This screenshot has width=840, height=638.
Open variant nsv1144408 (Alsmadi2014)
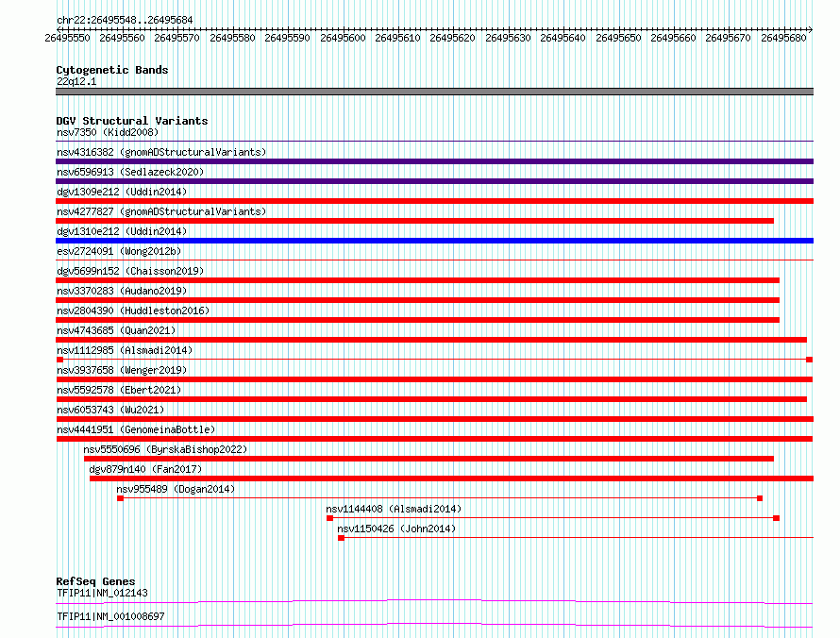394,509
